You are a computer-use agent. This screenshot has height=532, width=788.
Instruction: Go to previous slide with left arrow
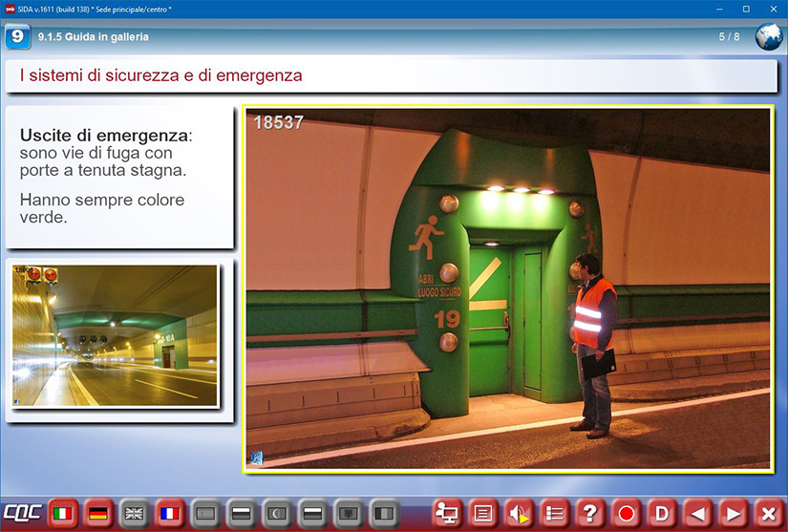(697, 513)
